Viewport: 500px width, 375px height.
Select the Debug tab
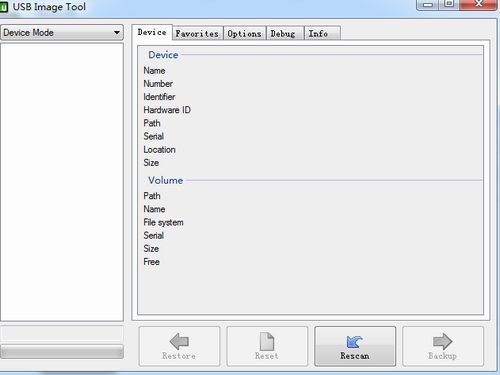click(x=283, y=34)
